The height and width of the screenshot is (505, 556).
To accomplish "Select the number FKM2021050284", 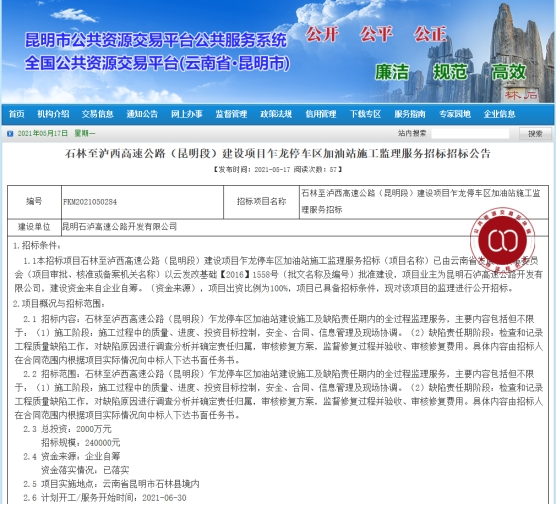I will coord(90,202).
